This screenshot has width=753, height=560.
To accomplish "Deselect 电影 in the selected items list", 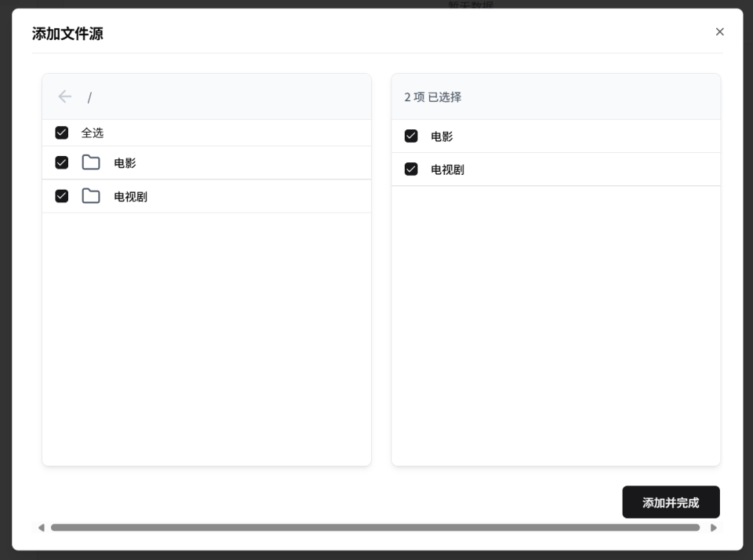I will (411, 136).
